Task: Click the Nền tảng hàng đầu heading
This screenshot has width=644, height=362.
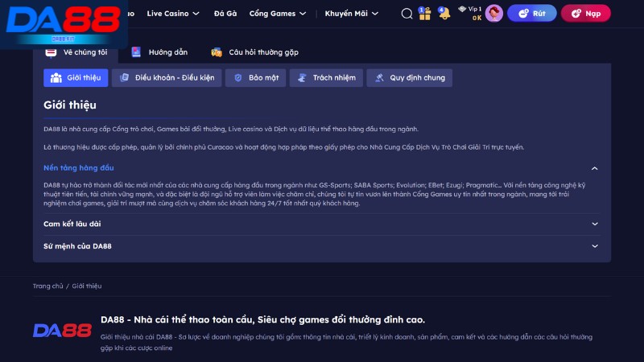Action: coord(79,168)
